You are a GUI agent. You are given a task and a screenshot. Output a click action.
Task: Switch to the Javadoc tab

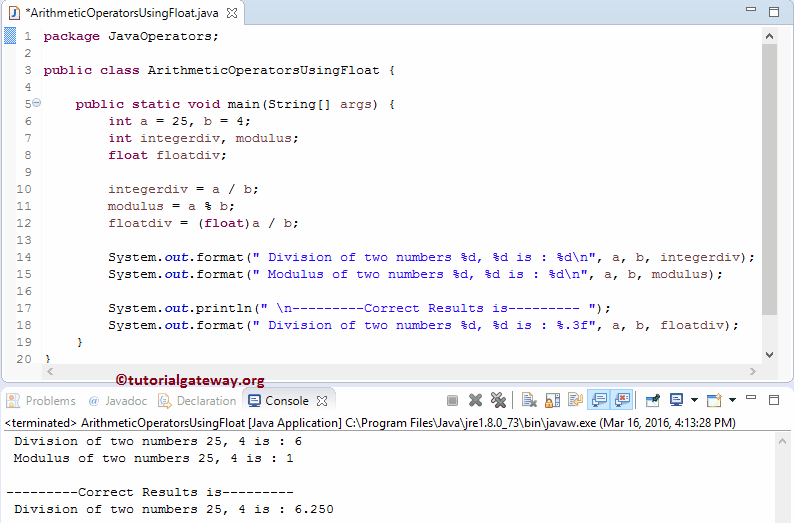pos(117,401)
